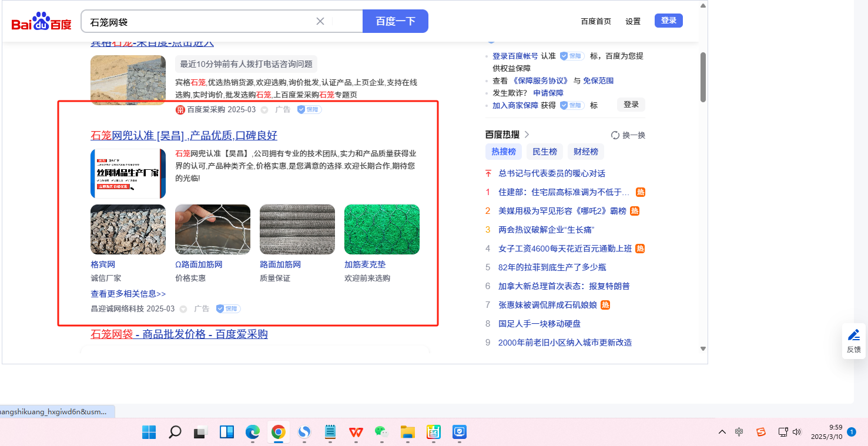Click the Sogou input method tray icon
Image resolution: width=868 pixels, height=446 pixels.
coord(761,432)
